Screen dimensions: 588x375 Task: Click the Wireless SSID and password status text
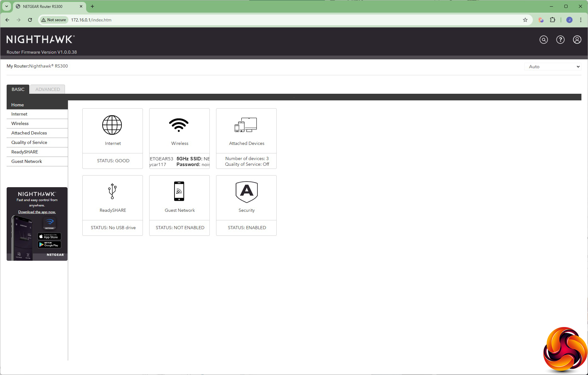click(179, 162)
